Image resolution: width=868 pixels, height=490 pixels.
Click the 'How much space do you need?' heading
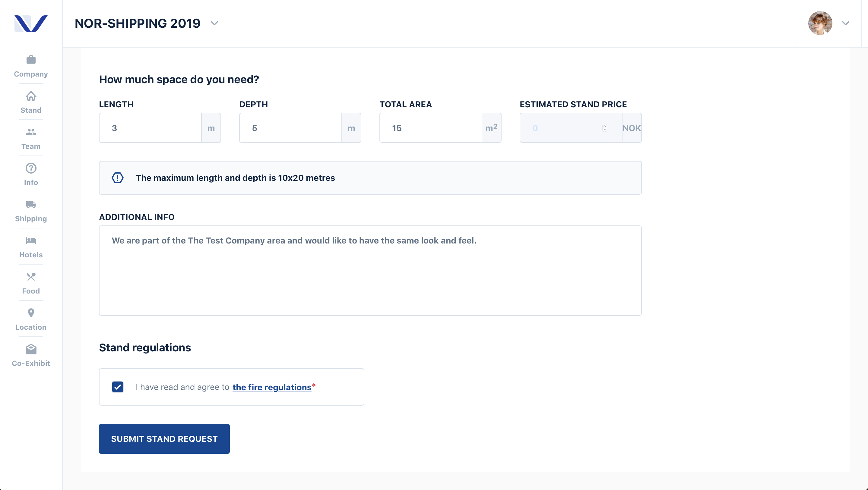coord(179,80)
